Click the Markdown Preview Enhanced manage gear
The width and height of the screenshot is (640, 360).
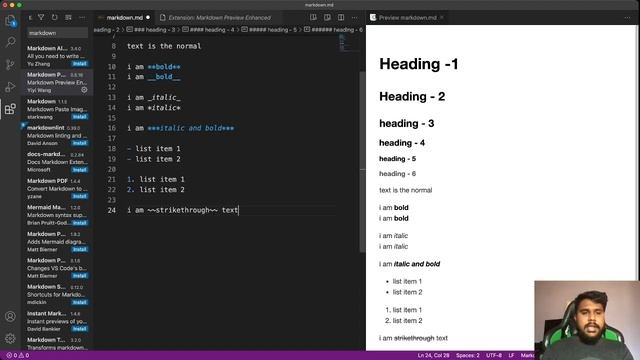click(84, 90)
